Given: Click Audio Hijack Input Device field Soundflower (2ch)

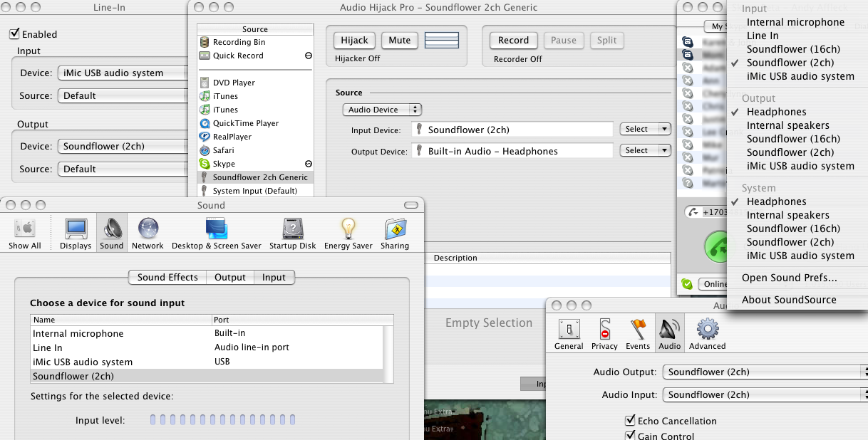Looking at the screenshot, I should coord(512,130).
